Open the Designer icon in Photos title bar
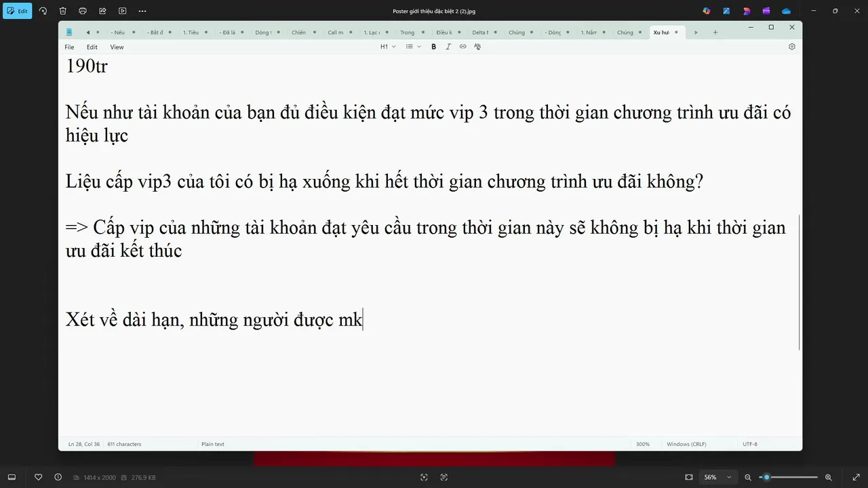Image resolution: width=868 pixels, height=488 pixels. [747, 11]
